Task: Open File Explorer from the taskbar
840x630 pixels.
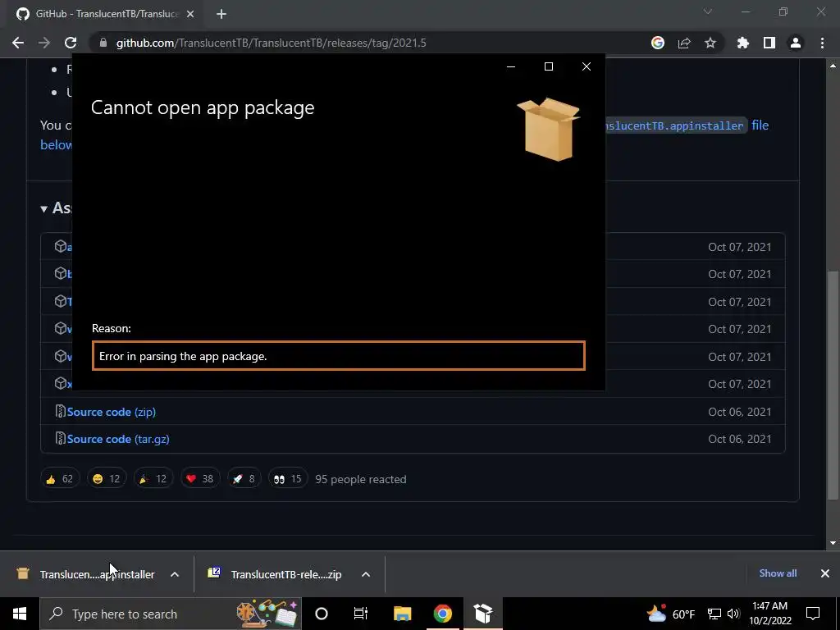Action: pos(402,614)
